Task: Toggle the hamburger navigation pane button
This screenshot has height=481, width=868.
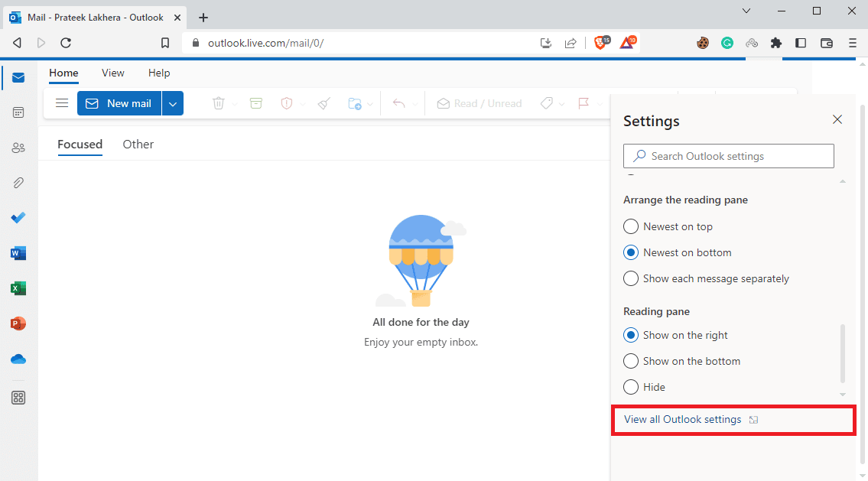Action: click(62, 103)
